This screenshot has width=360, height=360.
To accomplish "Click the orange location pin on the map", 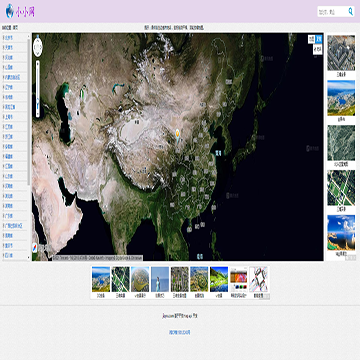I will click(x=178, y=134).
